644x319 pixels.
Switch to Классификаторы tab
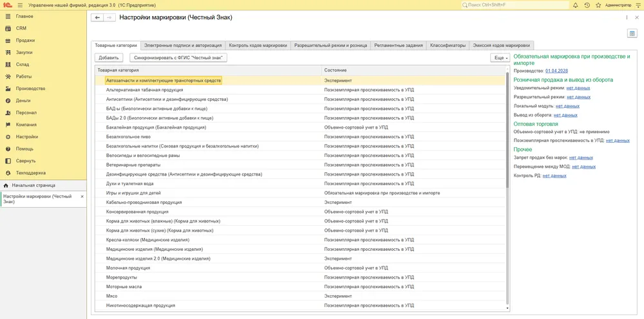pos(448,46)
